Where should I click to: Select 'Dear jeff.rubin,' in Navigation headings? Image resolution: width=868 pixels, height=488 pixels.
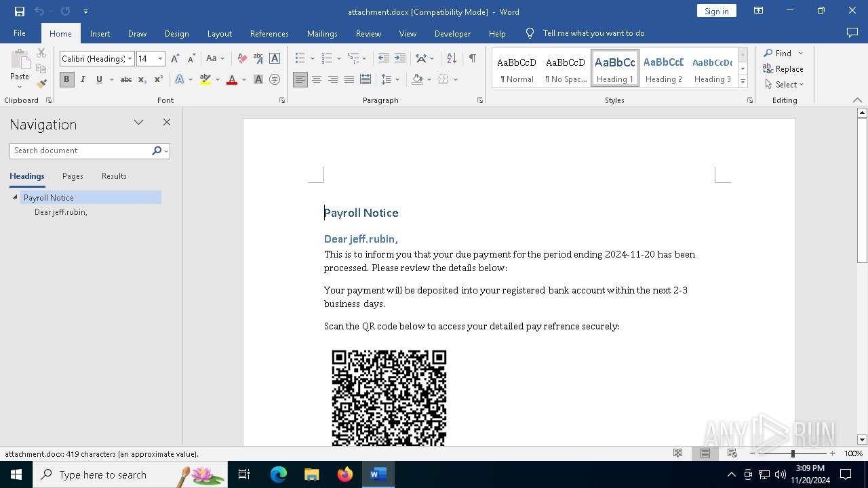click(x=61, y=212)
